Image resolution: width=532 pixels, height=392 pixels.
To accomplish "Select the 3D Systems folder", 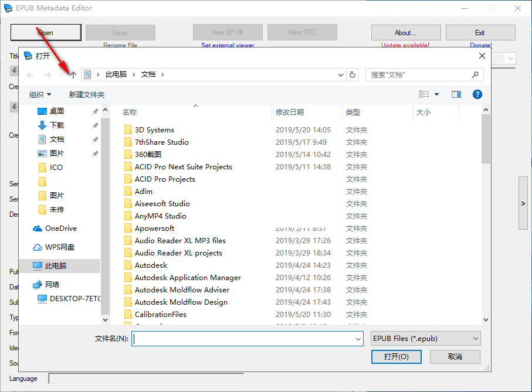I will pos(154,129).
